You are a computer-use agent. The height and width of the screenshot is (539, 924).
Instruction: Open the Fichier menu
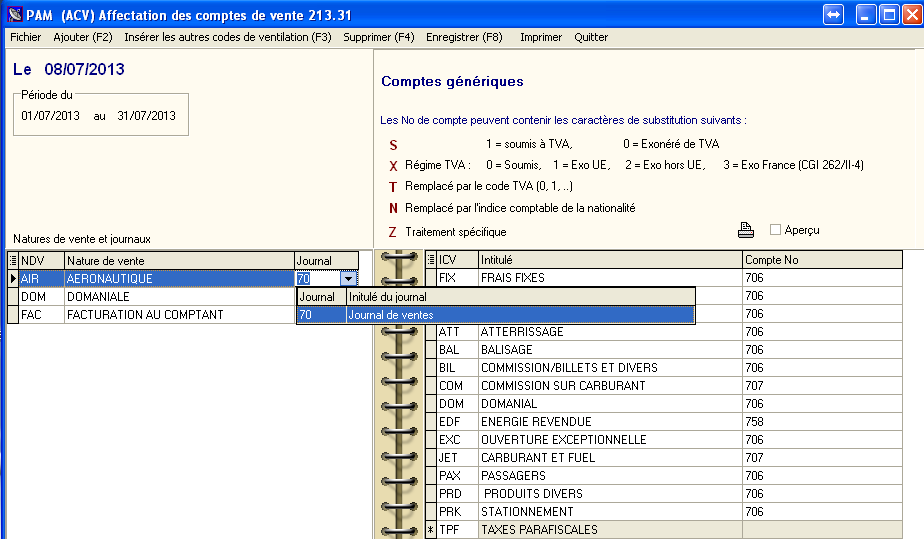(25, 37)
